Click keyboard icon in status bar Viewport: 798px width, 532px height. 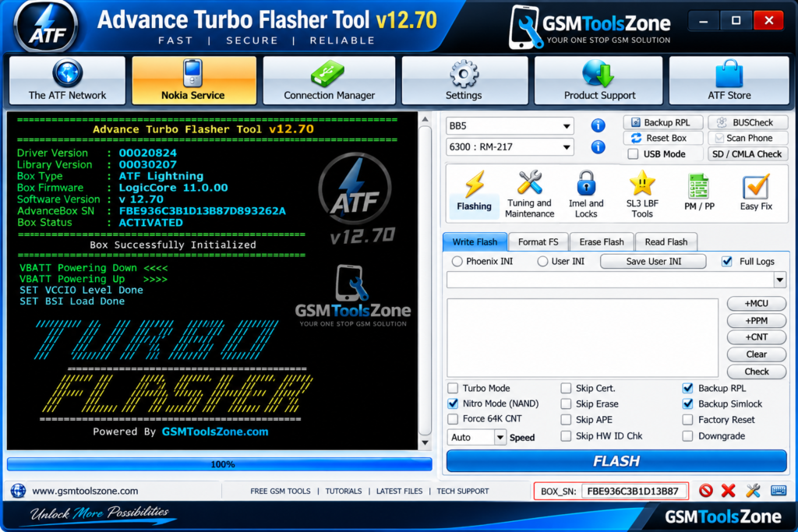(x=779, y=490)
